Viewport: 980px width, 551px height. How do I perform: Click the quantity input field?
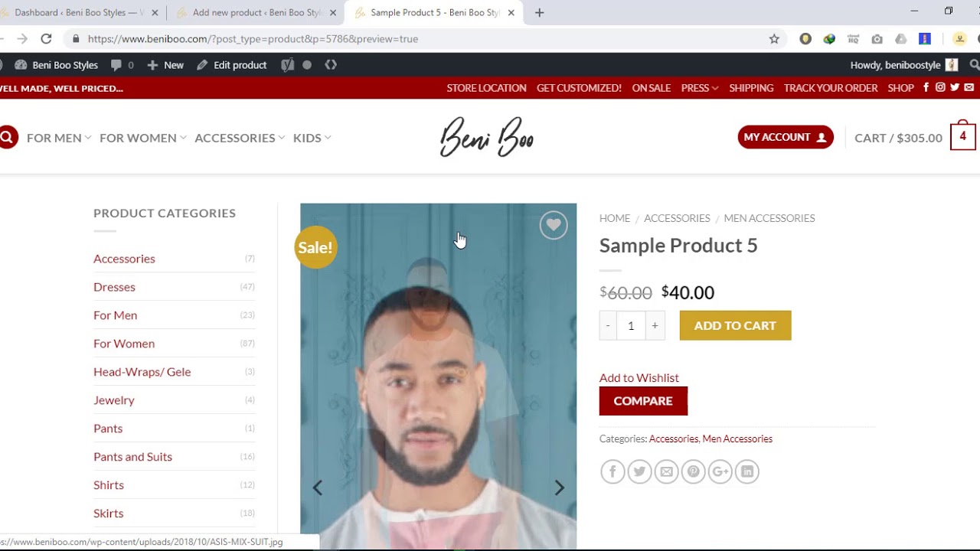point(631,325)
